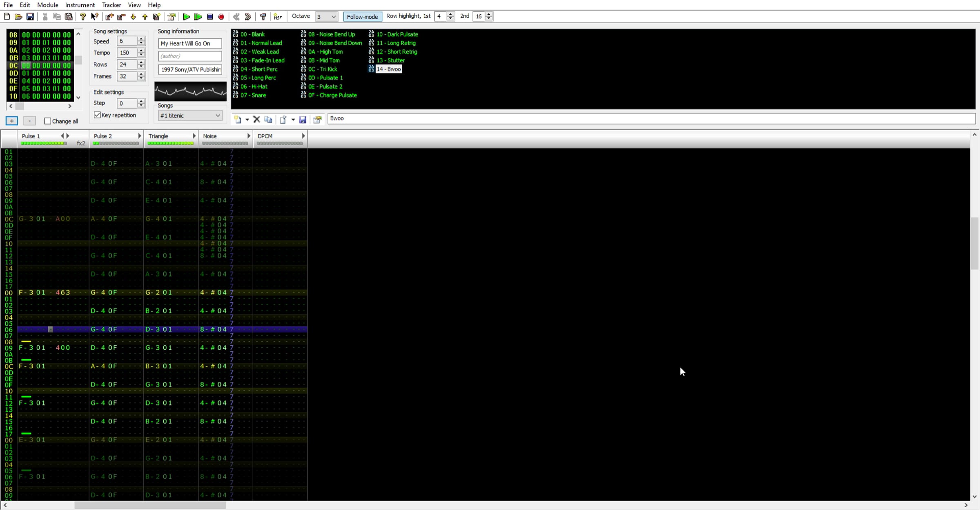The image size is (980, 510).
Task: Enable the Change all checkbox
Action: click(x=48, y=121)
